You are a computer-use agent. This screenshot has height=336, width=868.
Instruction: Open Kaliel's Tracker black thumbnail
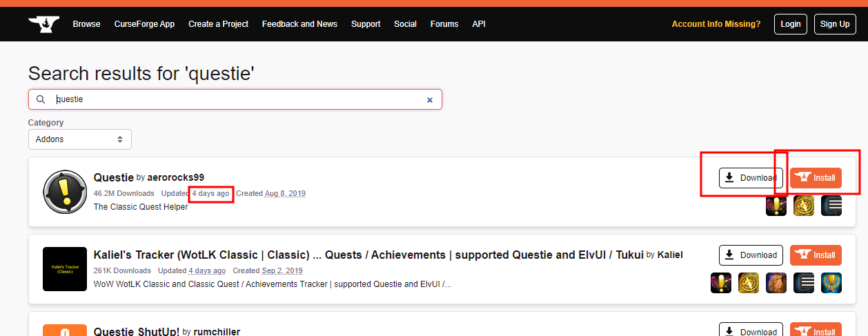(x=65, y=269)
